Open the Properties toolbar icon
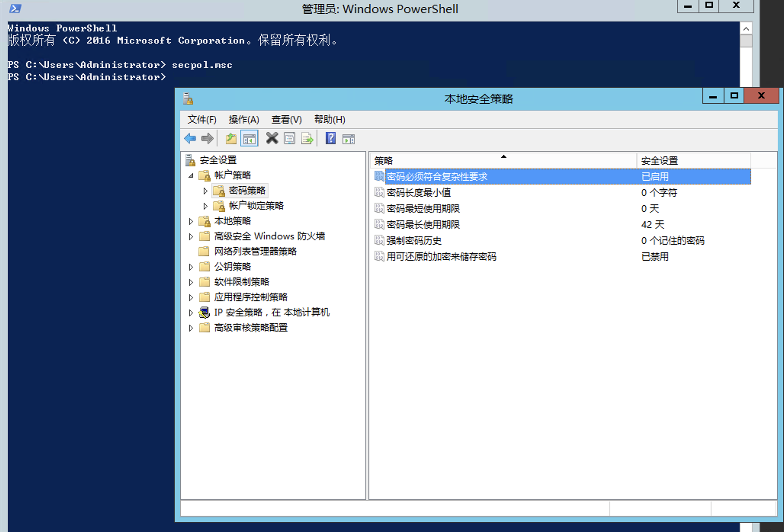This screenshot has height=532, width=784. click(289, 139)
